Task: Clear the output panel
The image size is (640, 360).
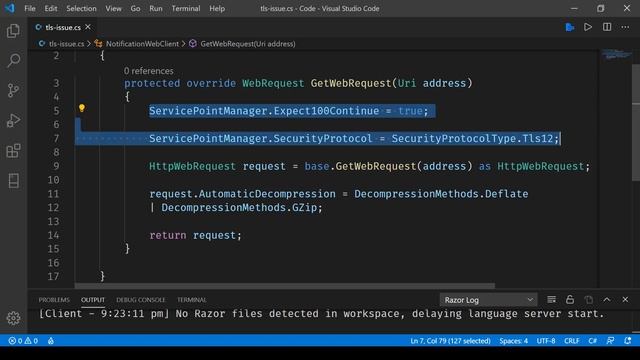Action: click(551, 300)
